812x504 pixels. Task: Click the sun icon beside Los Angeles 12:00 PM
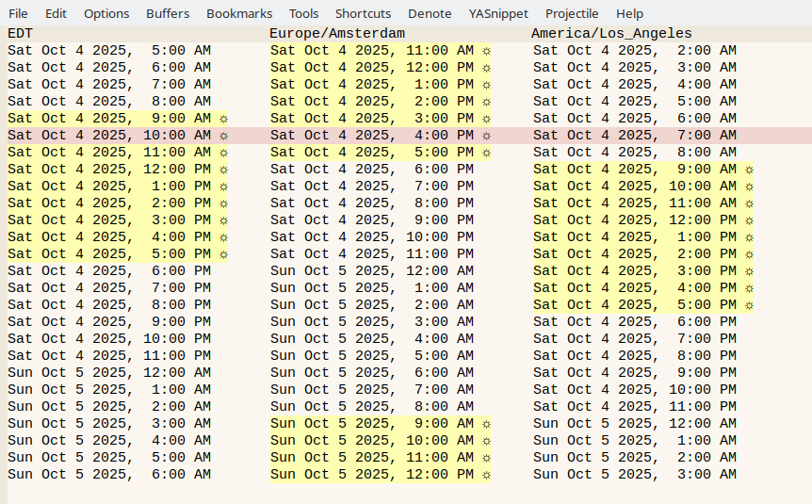[749, 220]
